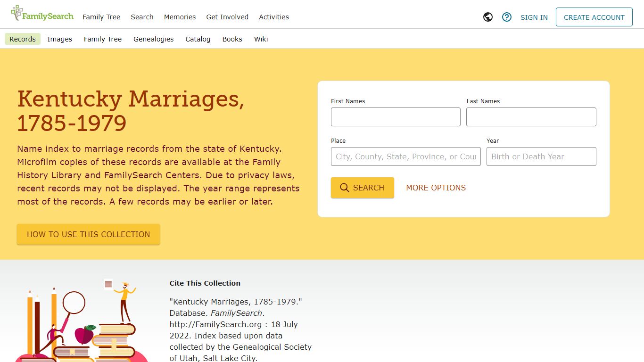This screenshot has width=644, height=362.
Task: Switch to the Genealogies tab
Action: 153,39
